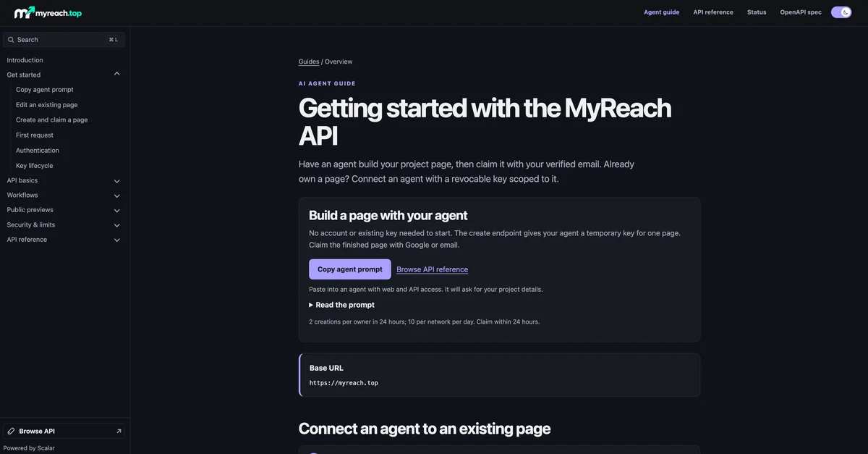This screenshot has width=868, height=454.
Task: Select Workflows in sidebar
Action: pyautogui.click(x=22, y=195)
